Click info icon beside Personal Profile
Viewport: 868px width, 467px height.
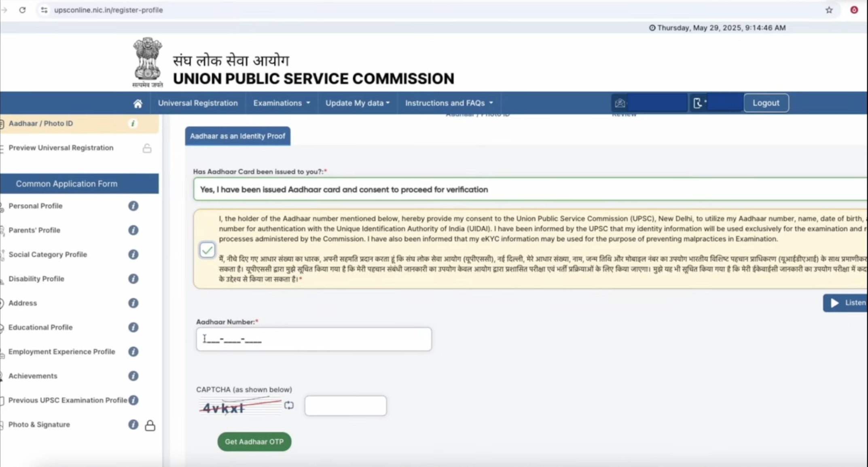click(x=133, y=206)
